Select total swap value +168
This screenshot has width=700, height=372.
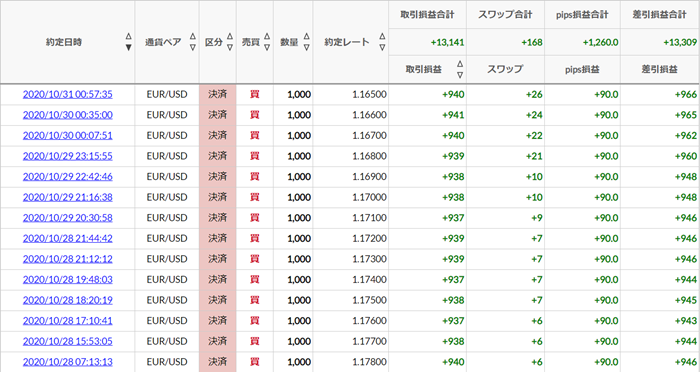pyautogui.click(x=532, y=42)
